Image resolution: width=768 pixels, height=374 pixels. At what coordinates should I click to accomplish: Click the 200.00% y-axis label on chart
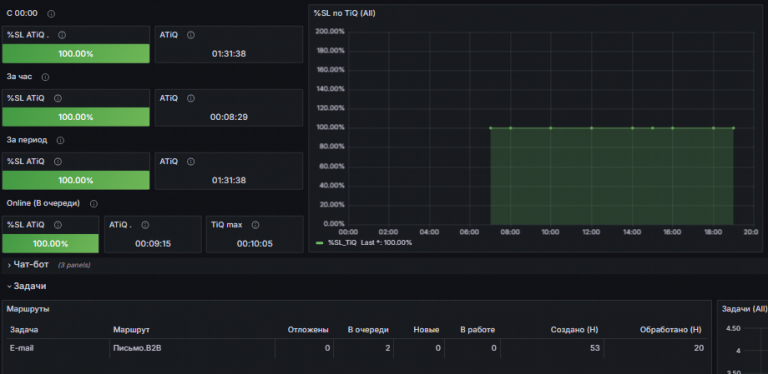tap(331, 32)
